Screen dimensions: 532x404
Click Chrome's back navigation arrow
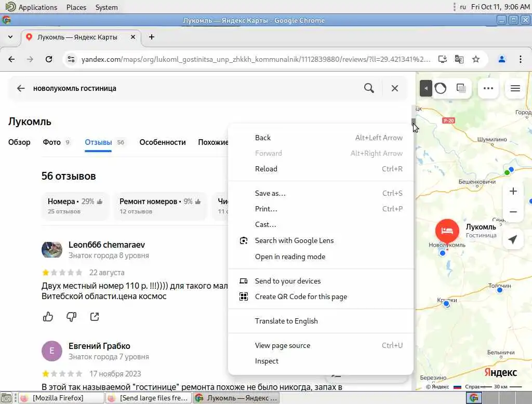pyautogui.click(x=11, y=59)
